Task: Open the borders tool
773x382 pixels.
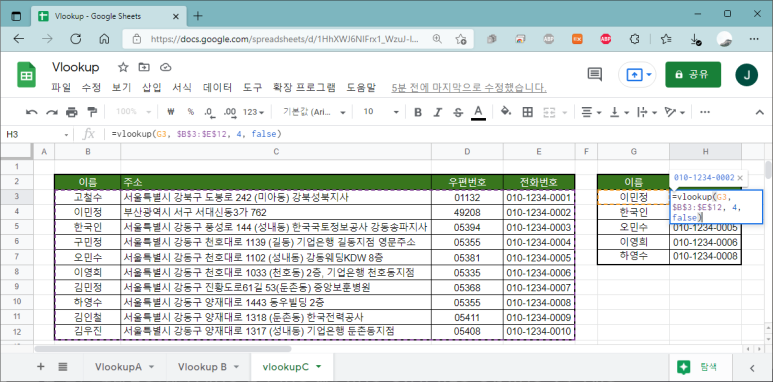Action: point(527,112)
